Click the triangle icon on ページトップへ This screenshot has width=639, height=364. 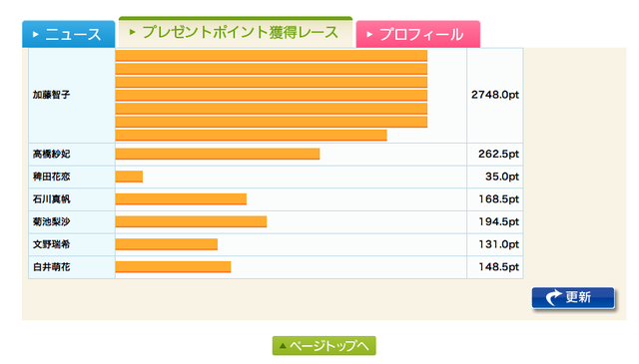[283, 346]
